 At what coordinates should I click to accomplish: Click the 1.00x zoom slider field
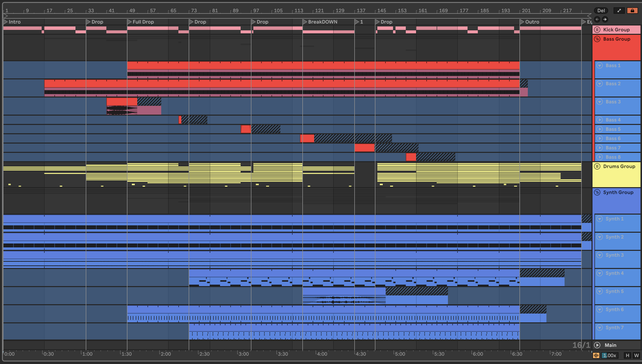(x=609, y=355)
